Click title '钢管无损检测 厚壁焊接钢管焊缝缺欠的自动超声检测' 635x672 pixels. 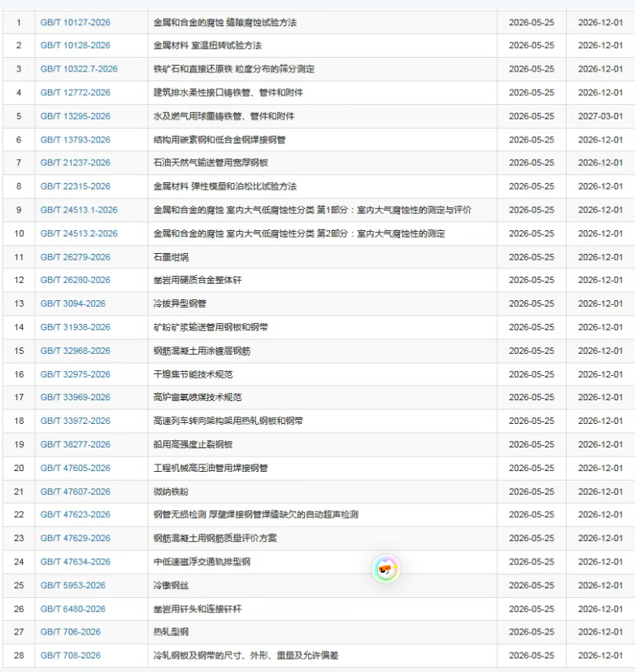255,514
